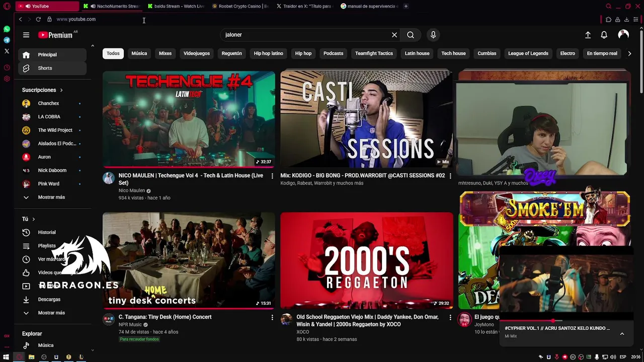Click the Opera tab search magnifier
Screen dimensions: 644x362
608,7
